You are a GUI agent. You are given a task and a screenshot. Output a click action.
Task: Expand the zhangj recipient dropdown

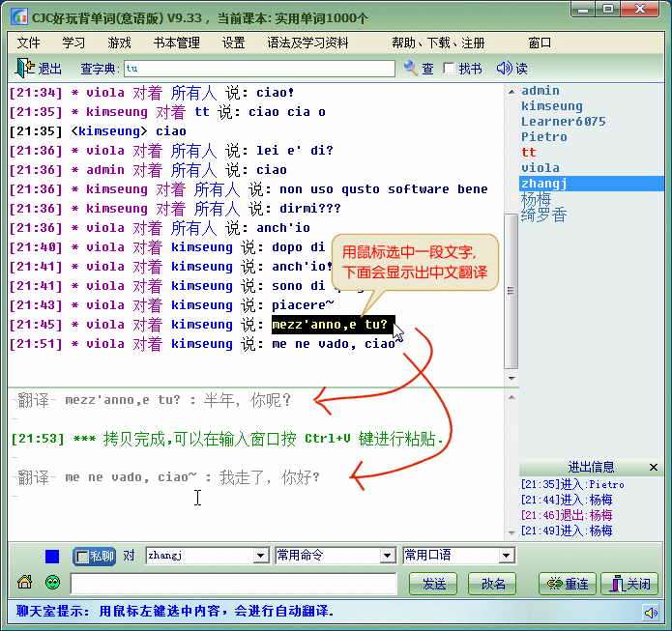tap(260, 556)
